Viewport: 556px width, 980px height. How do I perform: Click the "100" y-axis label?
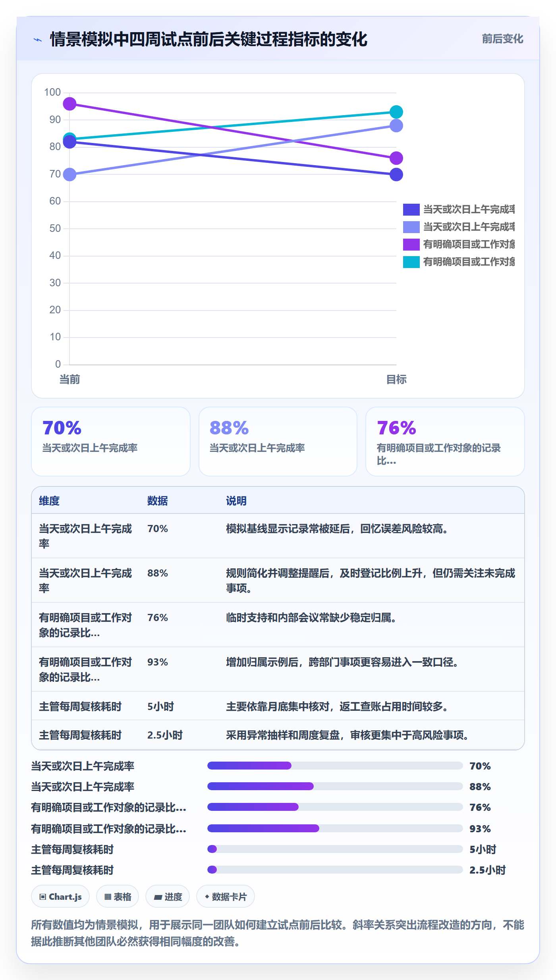click(x=52, y=93)
